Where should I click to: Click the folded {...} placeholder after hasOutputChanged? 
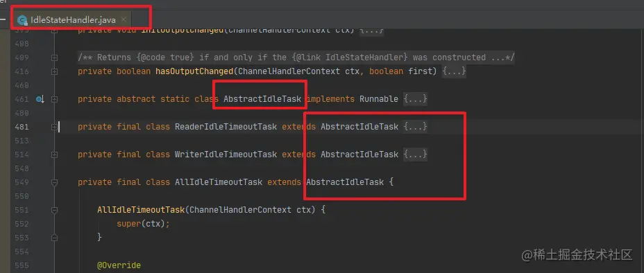point(455,71)
